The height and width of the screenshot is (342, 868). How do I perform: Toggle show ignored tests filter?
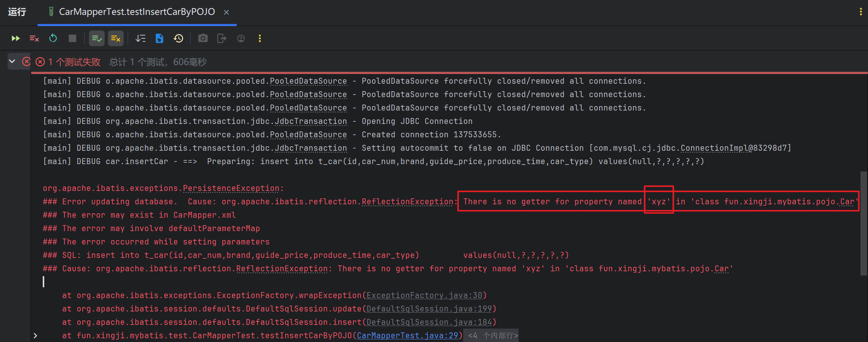click(x=116, y=38)
